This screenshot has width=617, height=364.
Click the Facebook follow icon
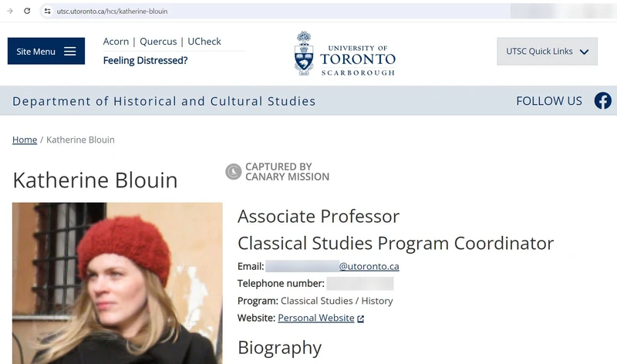(x=603, y=101)
